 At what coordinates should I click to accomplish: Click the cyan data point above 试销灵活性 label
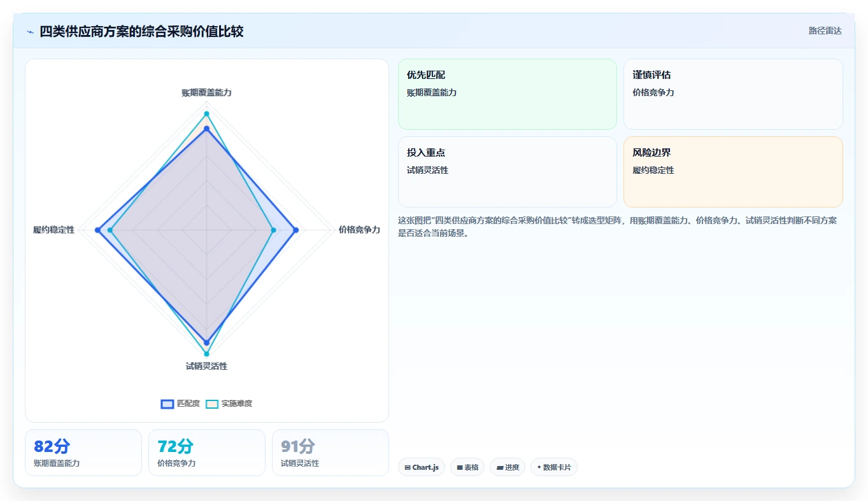(206, 354)
